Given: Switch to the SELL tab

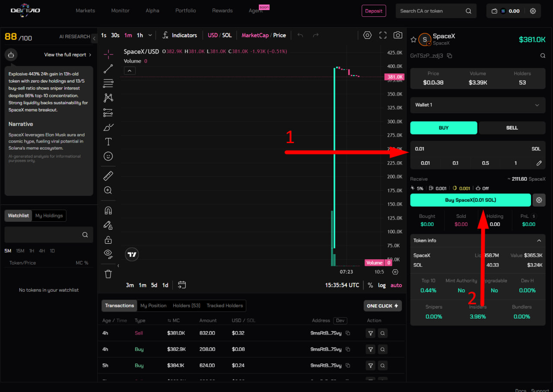Looking at the screenshot, I should click(512, 128).
